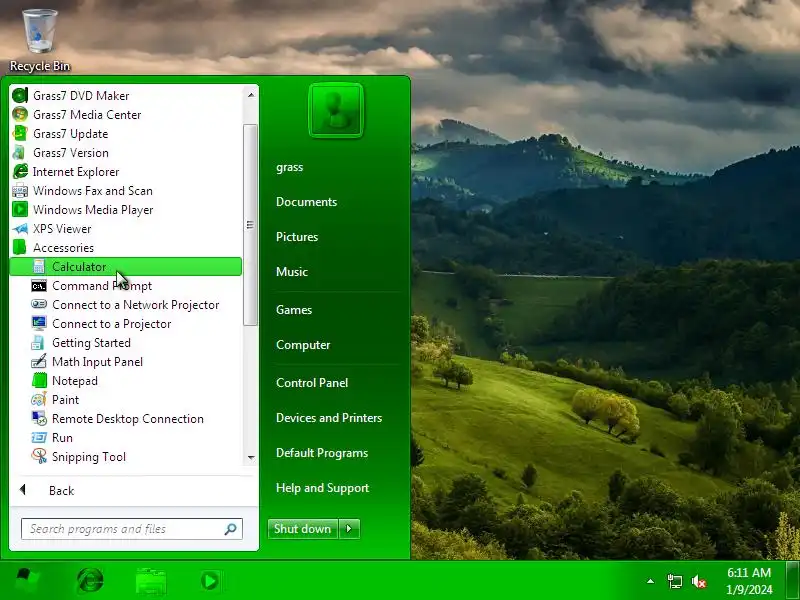Viewport: 800px width, 600px height.
Task: Open Default Programs link
Action: point(321,453)
